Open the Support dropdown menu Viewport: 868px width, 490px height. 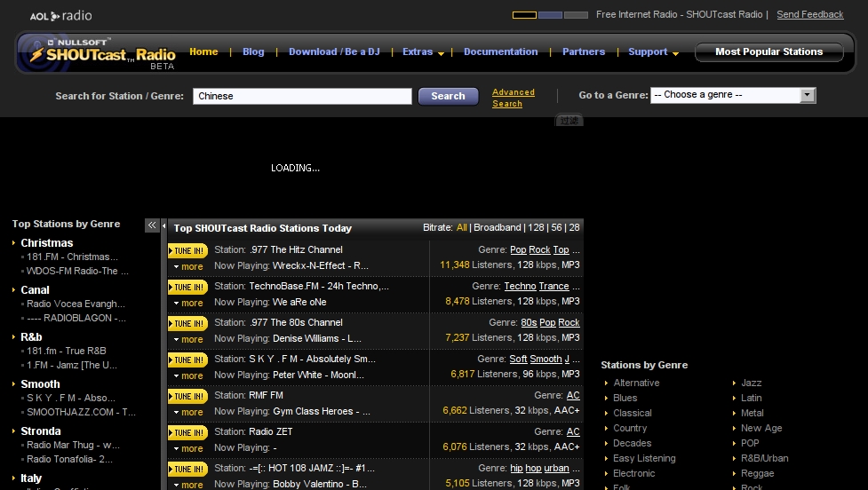click(653, 52)
